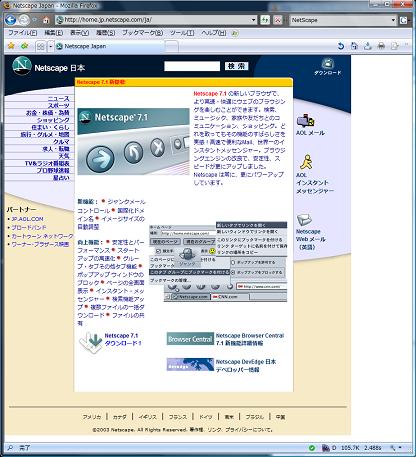This screenshot has width=416, height=457.
Task: Click the tab list grid icon
Action: [x=41, y=46]
